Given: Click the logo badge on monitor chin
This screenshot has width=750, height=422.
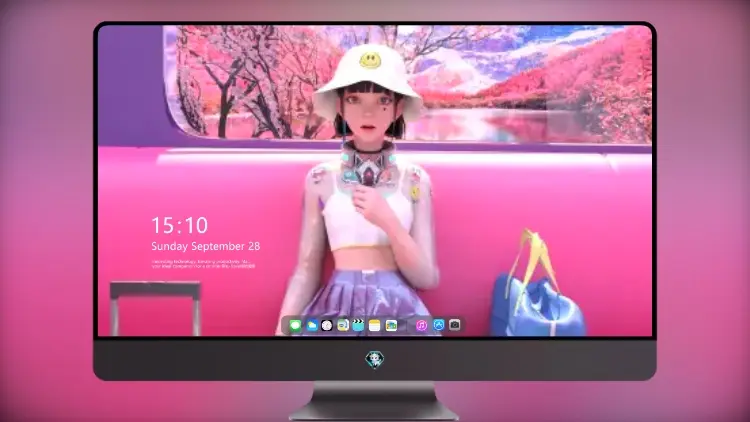Looking at the screenshot, I should (375, 359).
